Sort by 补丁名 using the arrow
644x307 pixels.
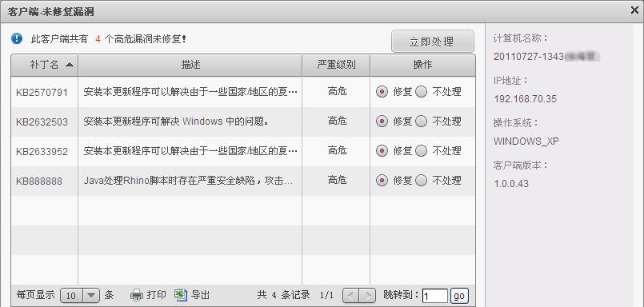point(70,65)
